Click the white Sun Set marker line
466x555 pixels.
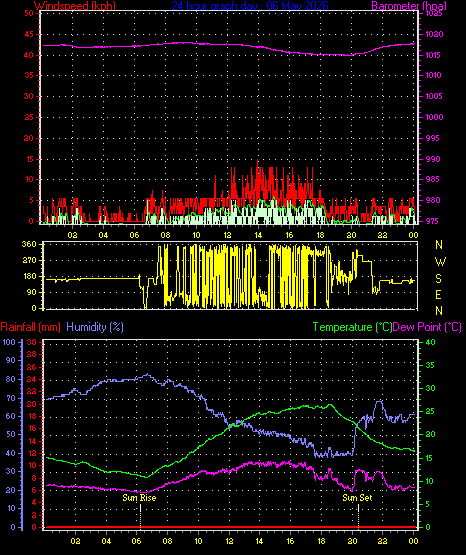coord(358,508)
